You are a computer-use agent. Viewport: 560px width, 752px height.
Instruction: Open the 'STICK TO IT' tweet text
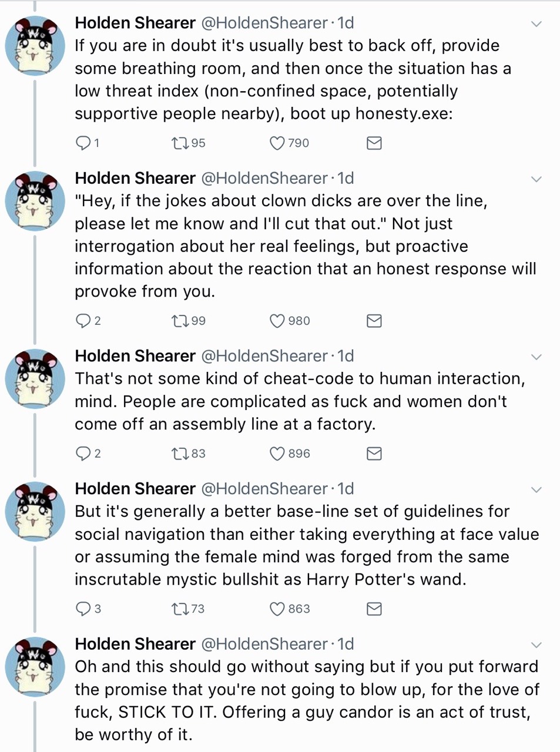(x=306, y=700)
